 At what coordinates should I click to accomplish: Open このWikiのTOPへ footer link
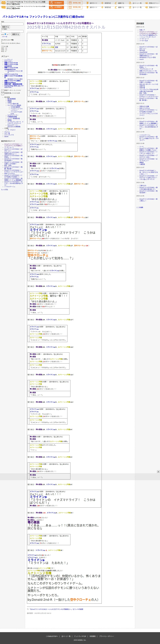coord(52,636)
